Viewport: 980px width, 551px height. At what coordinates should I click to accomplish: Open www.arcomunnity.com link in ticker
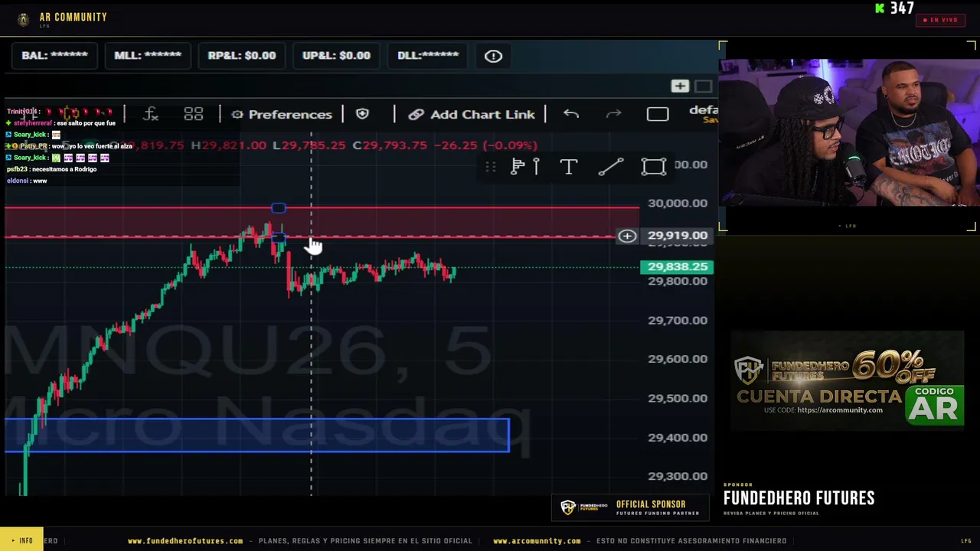tap(537, 541)
